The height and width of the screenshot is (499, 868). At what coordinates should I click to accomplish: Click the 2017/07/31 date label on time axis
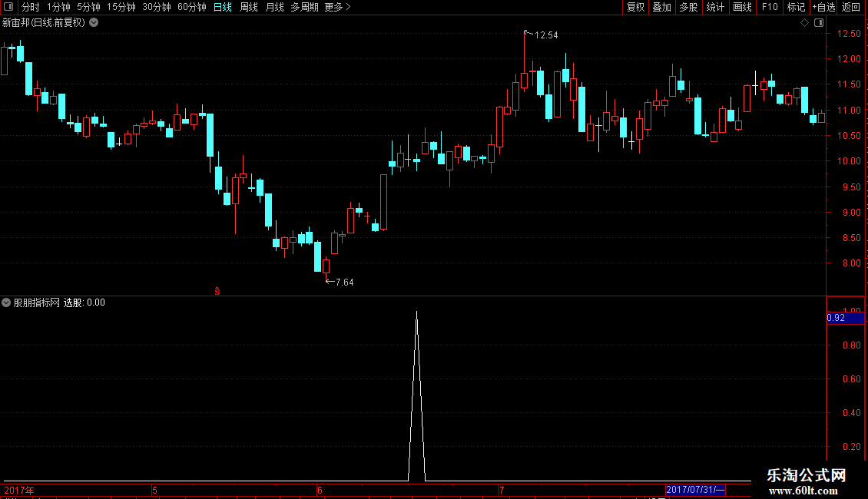[x=694, y=490]
